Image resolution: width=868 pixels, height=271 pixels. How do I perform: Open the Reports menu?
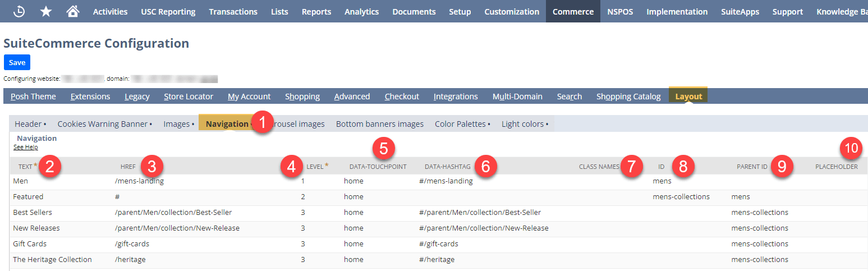click(316, 11)
